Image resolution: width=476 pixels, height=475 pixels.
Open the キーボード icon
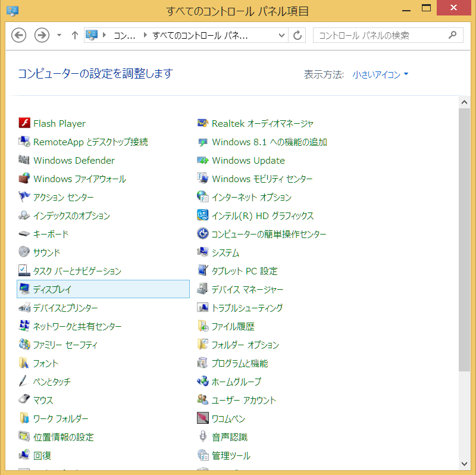(x=24, y=234)
